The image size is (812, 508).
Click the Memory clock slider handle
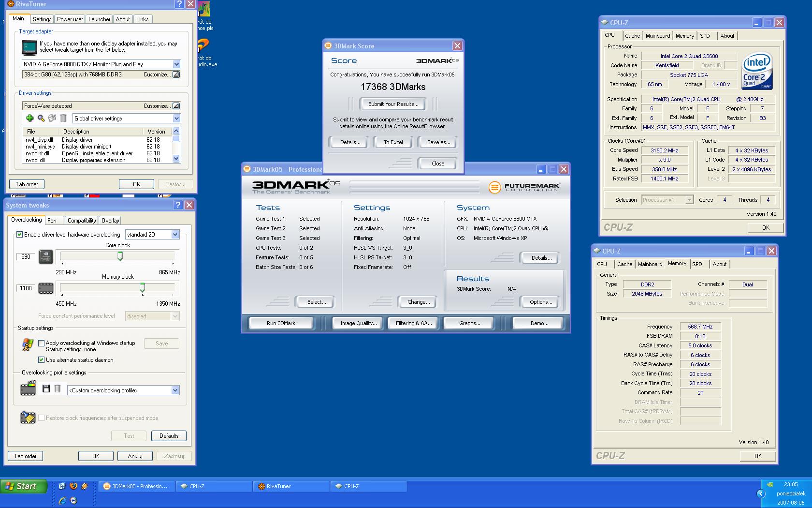[x=142, y=288]
